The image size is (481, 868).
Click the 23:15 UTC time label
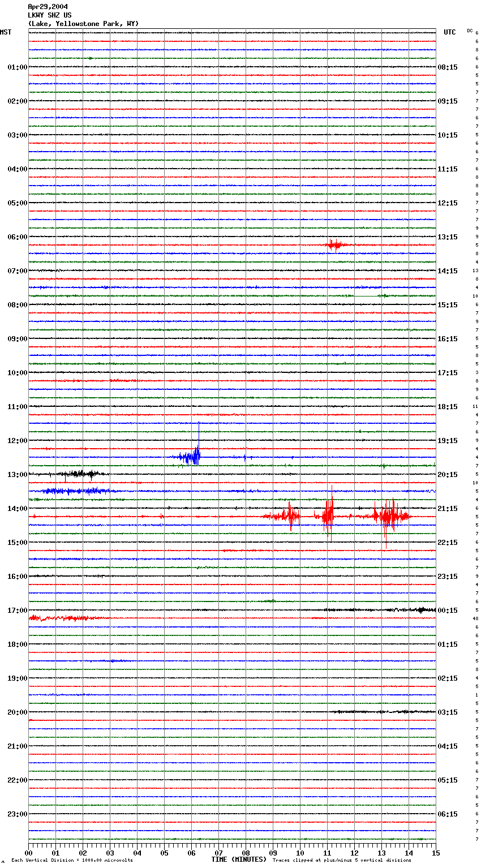coord(448,577)
